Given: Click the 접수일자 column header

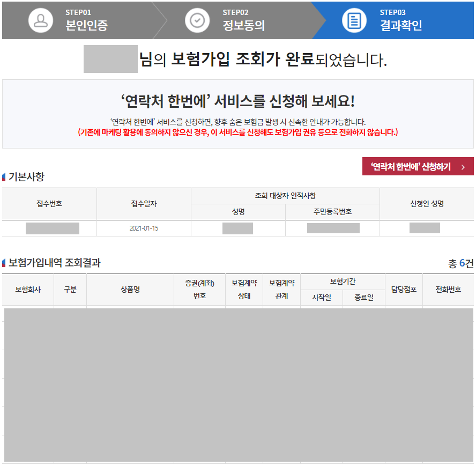Looking at the screenshot, I should point(144,203).
